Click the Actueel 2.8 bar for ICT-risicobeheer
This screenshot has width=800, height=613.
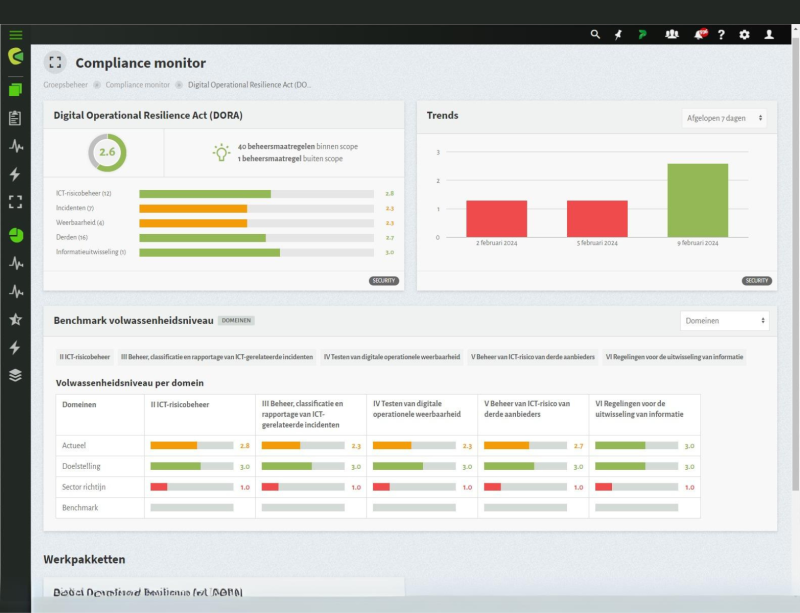point(192,446)
